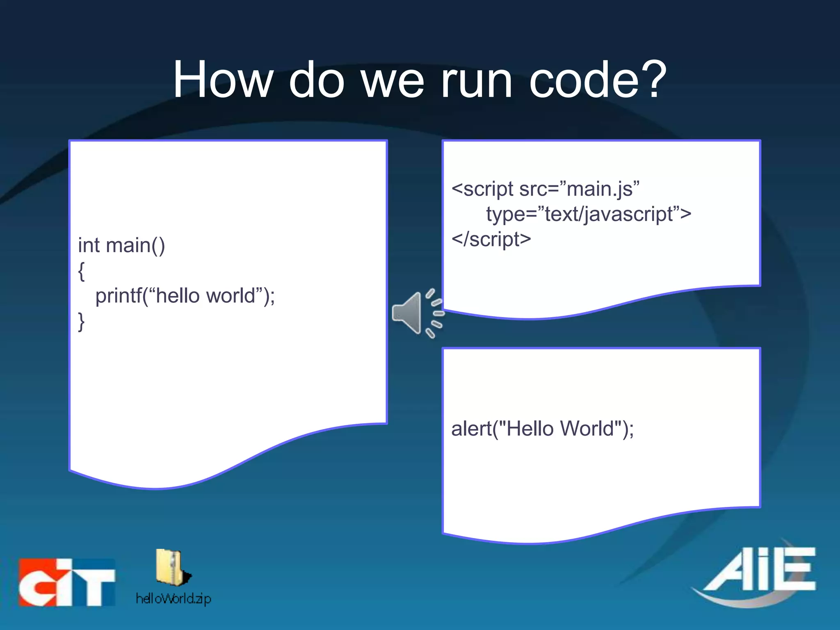Click the word 'World' in the alert statement
The height and width of the screenshot is (630, 840).
(x=587, y=429)
